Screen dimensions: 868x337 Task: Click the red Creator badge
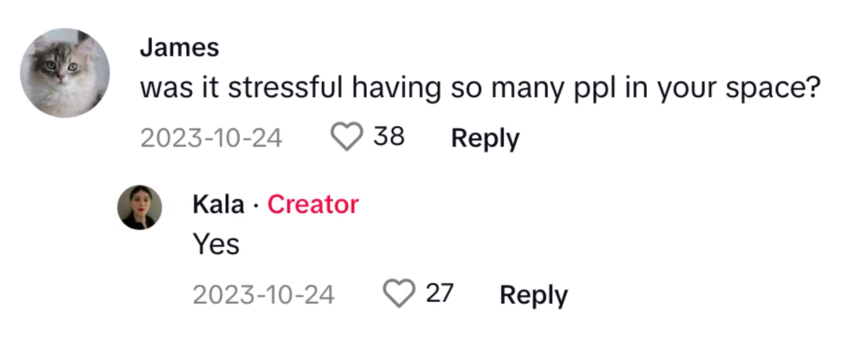click(313, 204)
